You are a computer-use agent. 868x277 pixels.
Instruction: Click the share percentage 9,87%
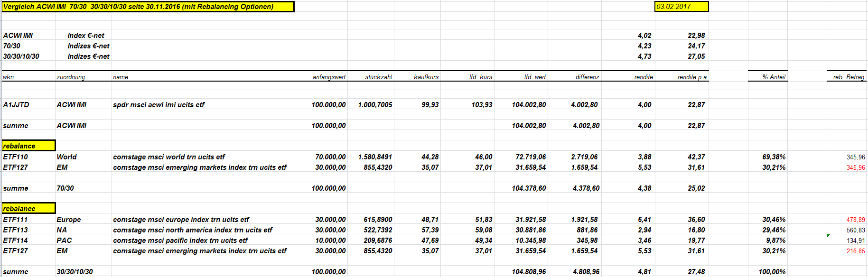(x=775, y=240)
